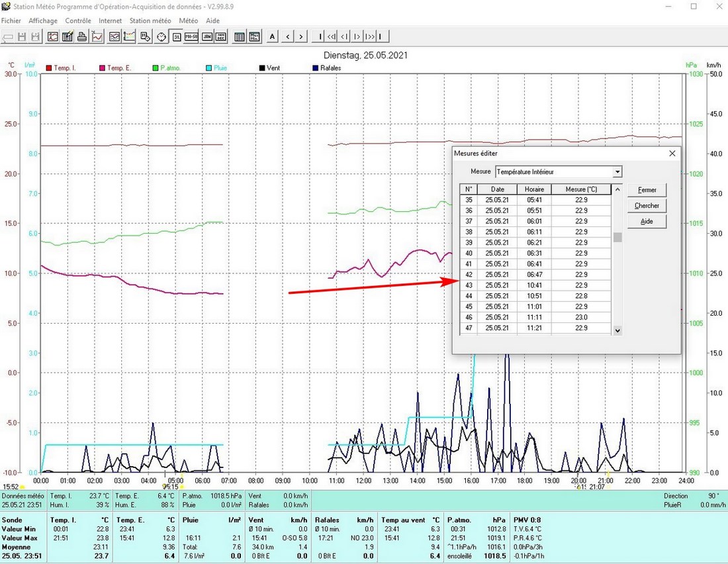Click the Aide button in dialog
The height and width of the screenshot is (564, 728).
[x=647, y=222]
